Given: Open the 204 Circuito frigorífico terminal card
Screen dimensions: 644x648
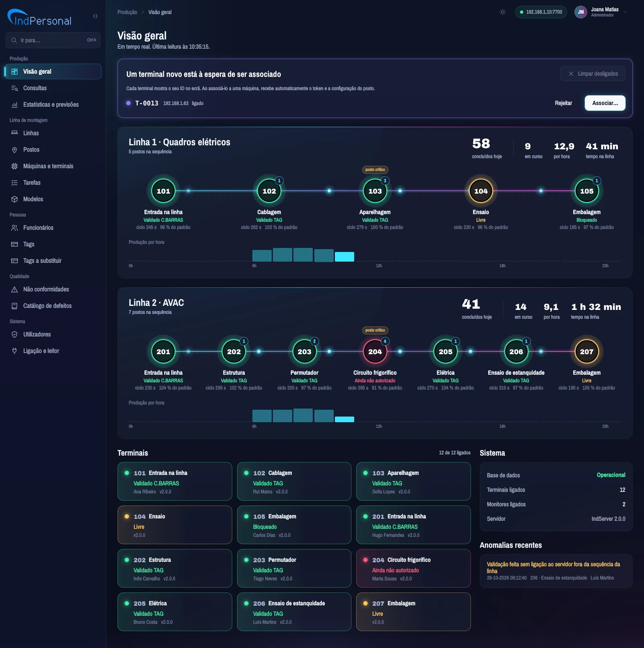Looking at the screenshot, I should (413, 568).
